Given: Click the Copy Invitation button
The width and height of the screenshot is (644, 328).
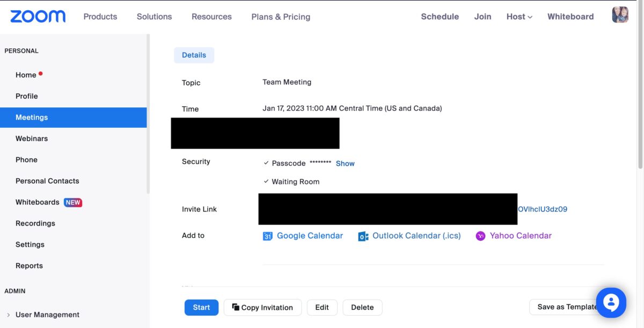Looking at the screenshot, I should point(262,308).
